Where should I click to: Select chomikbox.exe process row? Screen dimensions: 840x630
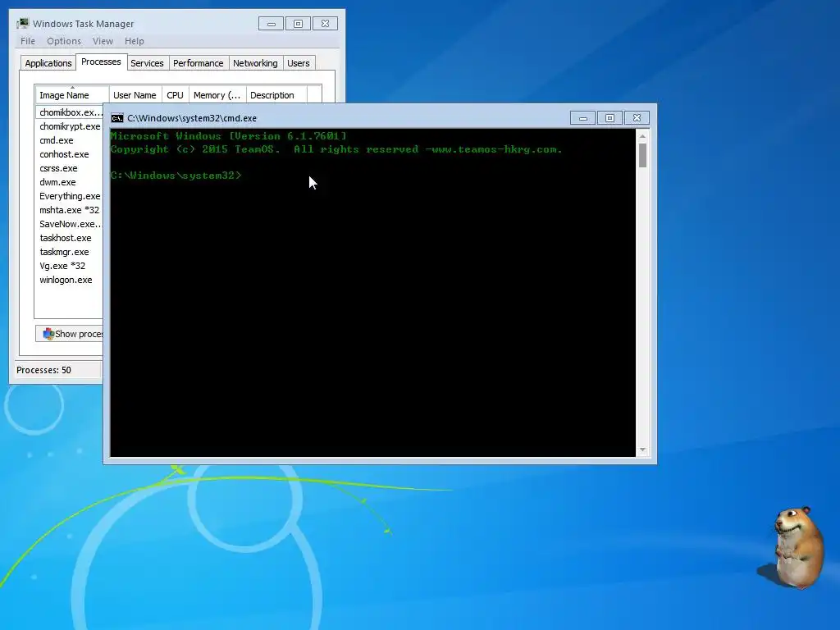(70, 112)
